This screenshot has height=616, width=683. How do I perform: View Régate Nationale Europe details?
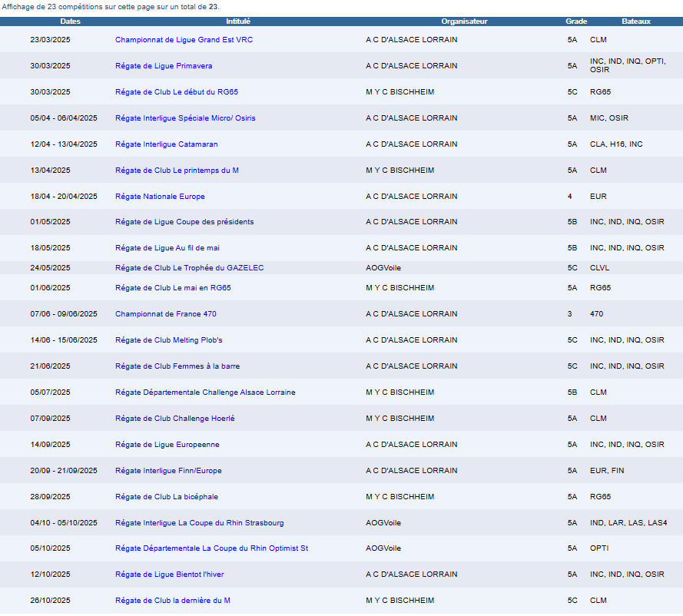coord(160,197)
